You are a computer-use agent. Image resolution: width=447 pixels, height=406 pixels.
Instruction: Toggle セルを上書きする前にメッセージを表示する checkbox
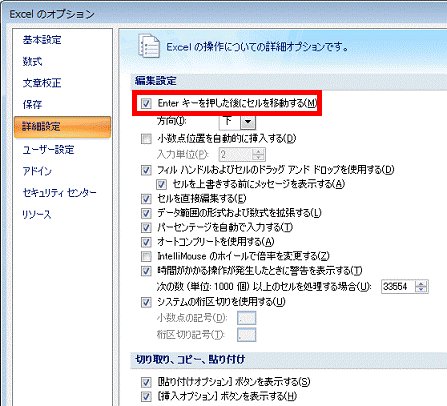pos(161,184)
